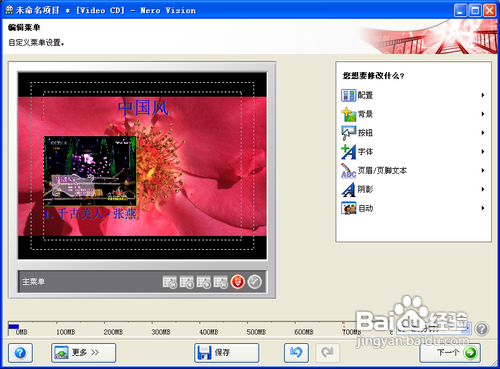Go to previous menu page icon

point(187,282)
